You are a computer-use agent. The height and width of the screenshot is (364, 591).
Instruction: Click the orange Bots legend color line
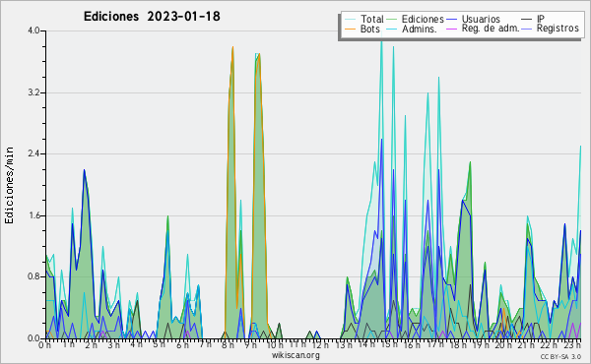click(x=351, y=29)
